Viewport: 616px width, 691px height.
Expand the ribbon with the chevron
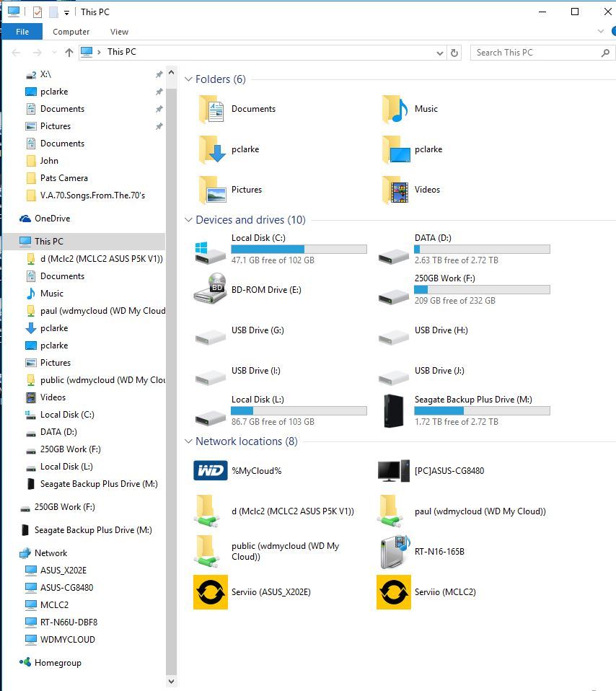[x=601, y=31]
